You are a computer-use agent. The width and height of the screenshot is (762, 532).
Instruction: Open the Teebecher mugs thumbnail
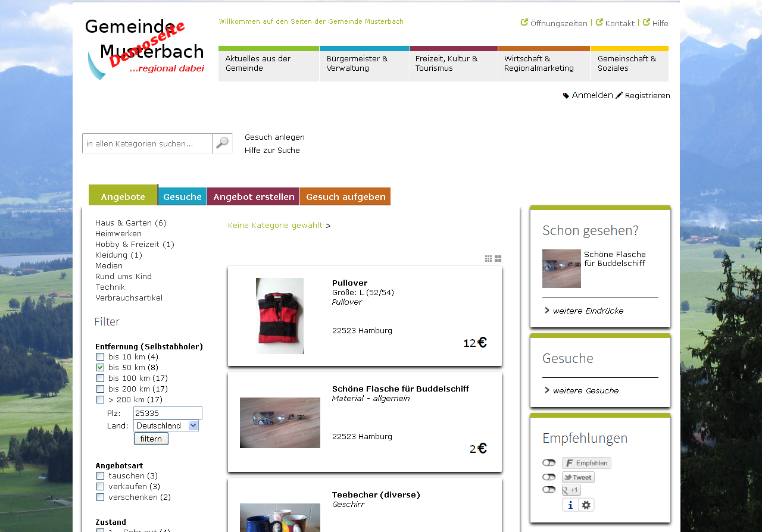pyautogui.click(x=280, y=518)
